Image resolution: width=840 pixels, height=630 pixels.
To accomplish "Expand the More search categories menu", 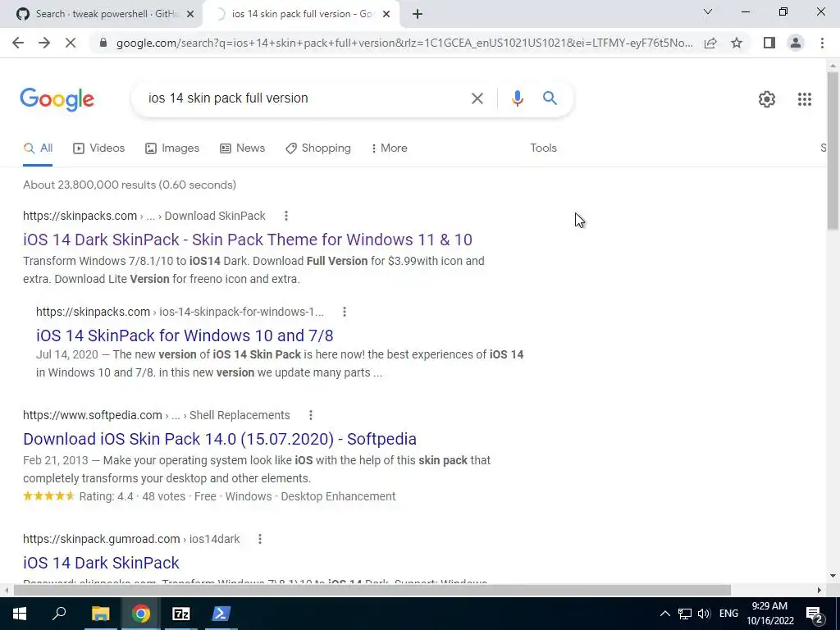I will [x=389, y=148].
